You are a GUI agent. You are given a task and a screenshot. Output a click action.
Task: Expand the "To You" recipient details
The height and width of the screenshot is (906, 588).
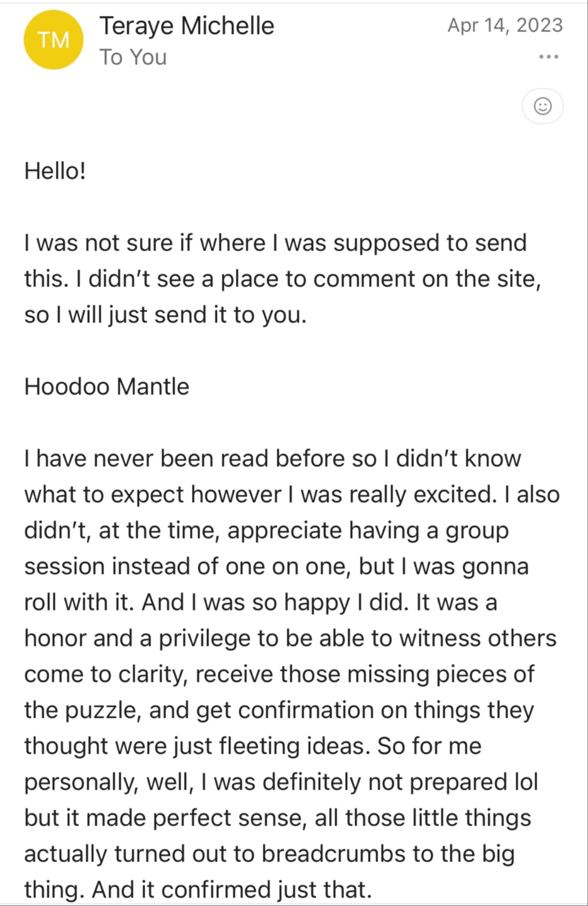pos(133,57)
